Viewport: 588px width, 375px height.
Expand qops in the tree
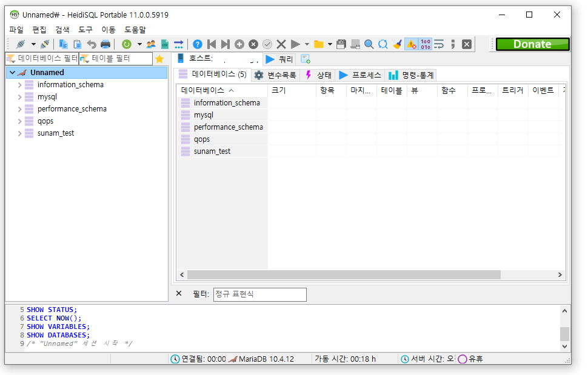(x=19, y=121)
